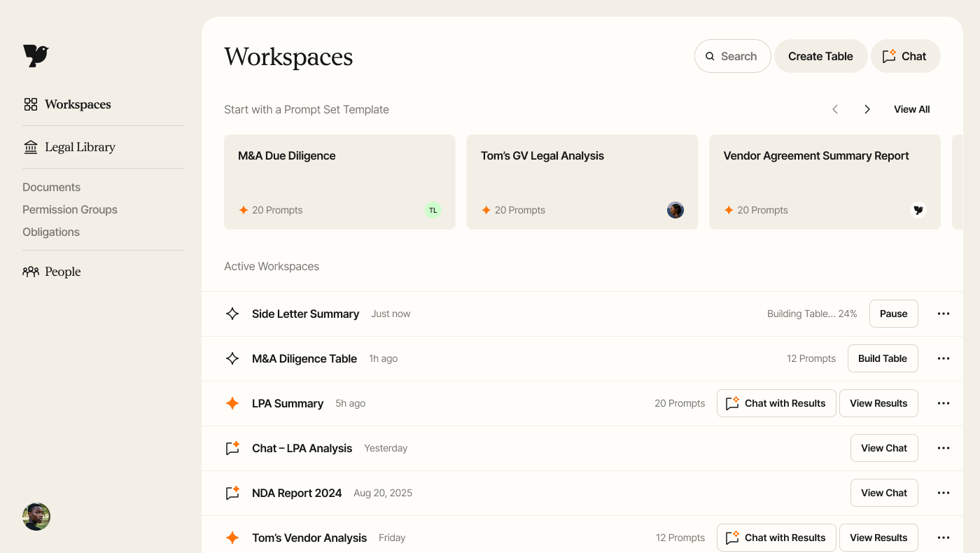Click the previous arrow for prompt templates
The height and width of the screenshot is (553, 980).
tap(834, 109)
